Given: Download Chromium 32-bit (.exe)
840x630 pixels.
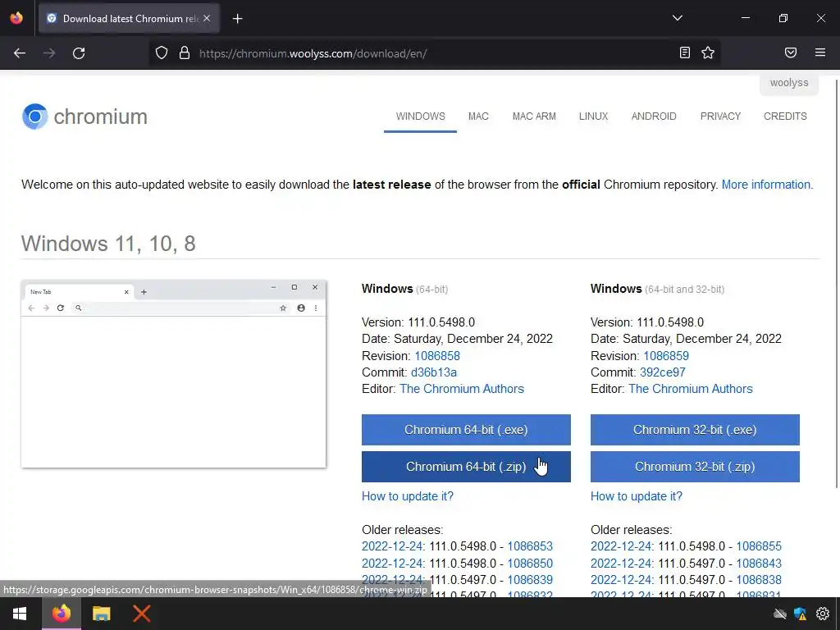Looking at the screenshot, I should point(695,430).
